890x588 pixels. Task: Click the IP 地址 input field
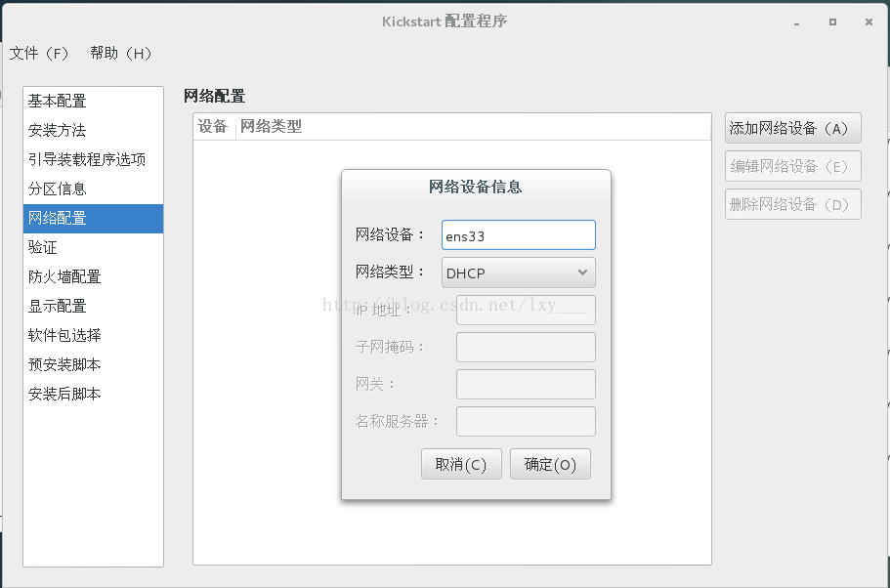coord(526,310)
